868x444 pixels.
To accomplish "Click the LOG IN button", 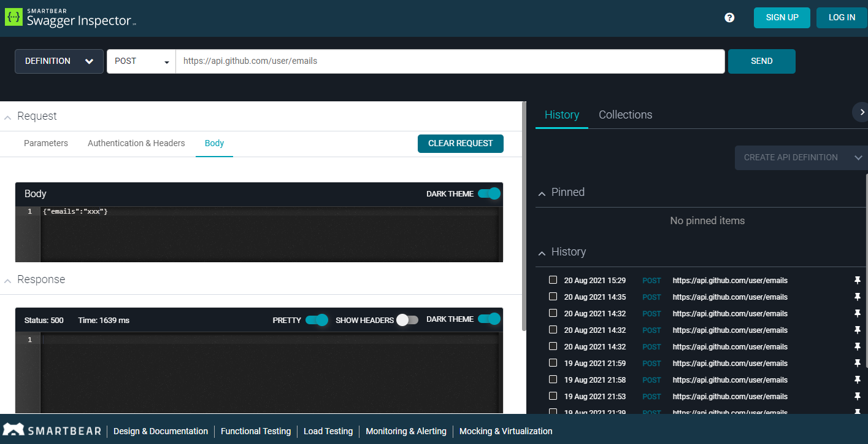I will (x=842, y=18).
